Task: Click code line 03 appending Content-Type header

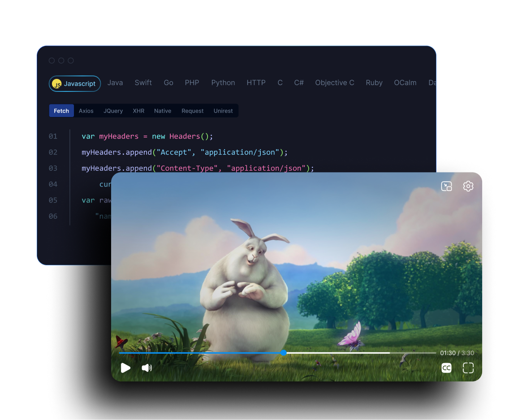Action: [198, 168]
